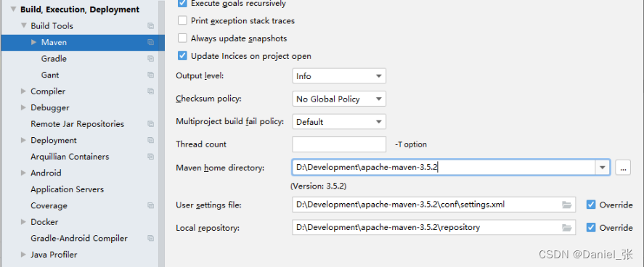
Task: Expand the Deployment tree node
Action: 23,140
